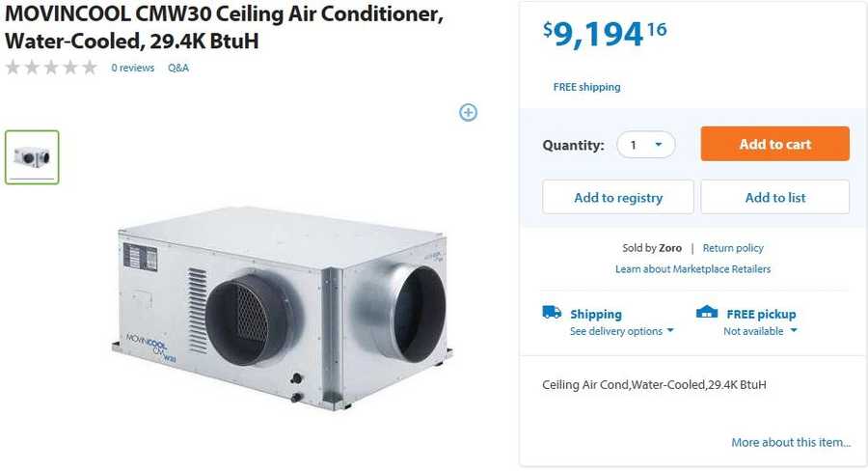
Task: Open the 0 reviews link
Action: coord(133,69)
